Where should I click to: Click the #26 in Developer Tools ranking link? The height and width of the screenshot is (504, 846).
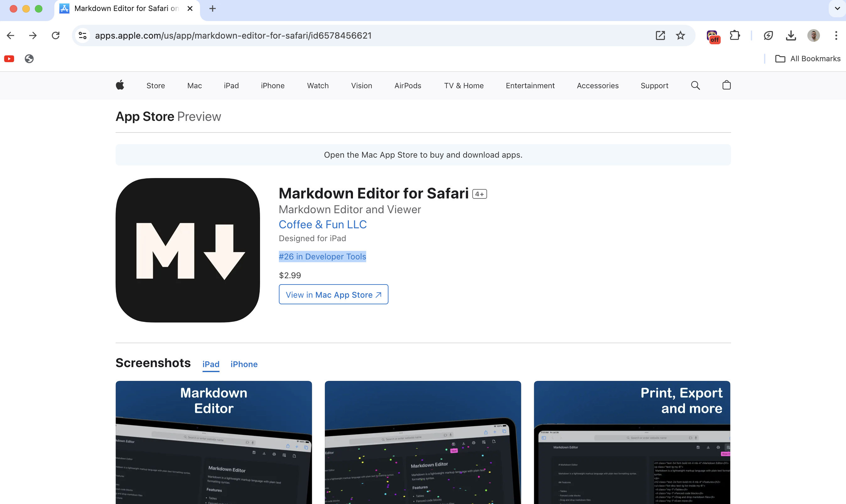[x=322, y=256]
